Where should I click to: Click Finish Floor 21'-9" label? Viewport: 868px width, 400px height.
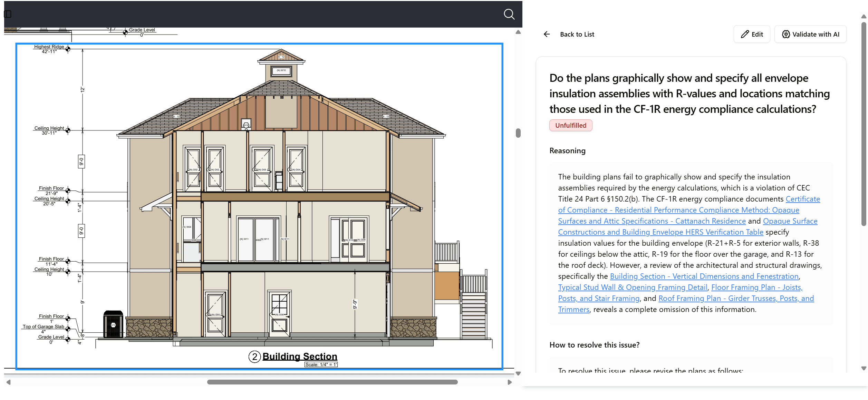[x=51, y=191]
